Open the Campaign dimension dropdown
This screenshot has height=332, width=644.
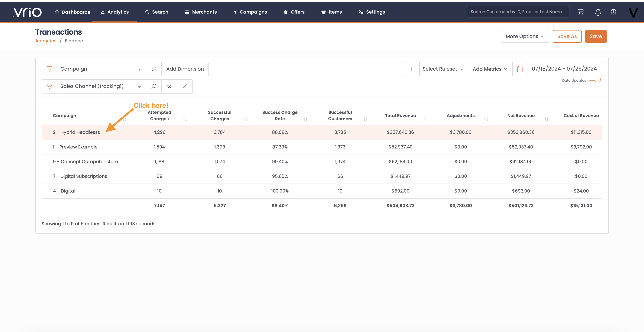101,69
